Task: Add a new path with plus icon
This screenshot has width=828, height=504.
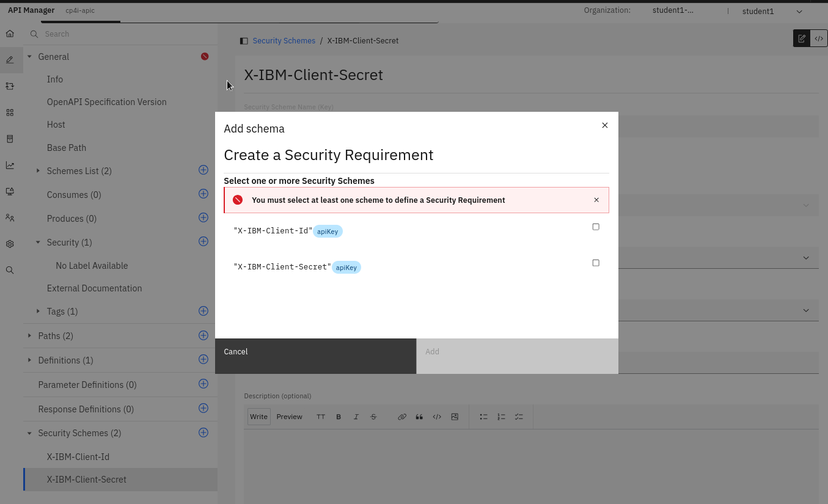Action: click(x=203, y=335)
